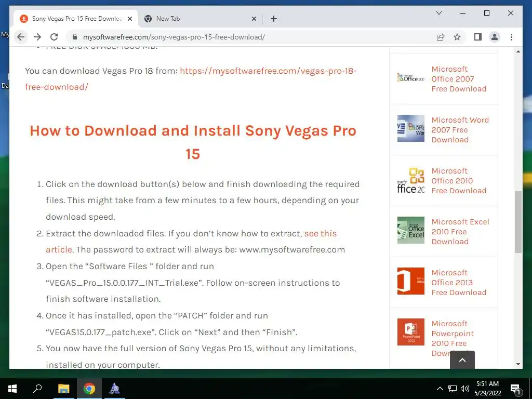Open Microsoft Powerpoint 2010 Free Download link
Screen dimensions: 532x399
[x=453, y=338]
